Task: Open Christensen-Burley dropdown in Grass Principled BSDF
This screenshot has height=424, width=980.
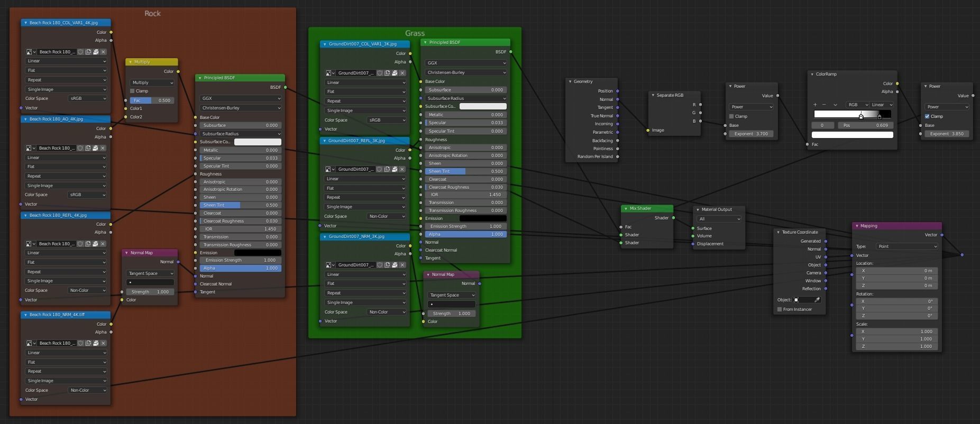Action: tap(466, 72)
